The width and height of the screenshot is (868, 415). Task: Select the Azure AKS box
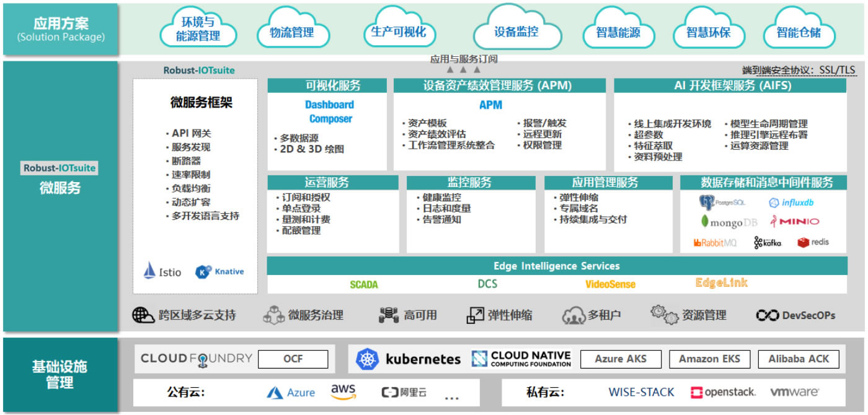pos(620,359)
